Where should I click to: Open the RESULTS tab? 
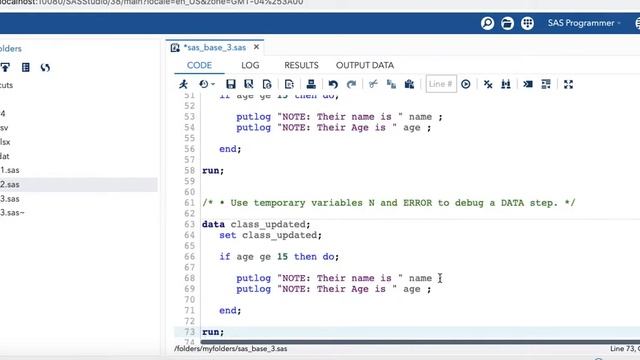(301, 65)
